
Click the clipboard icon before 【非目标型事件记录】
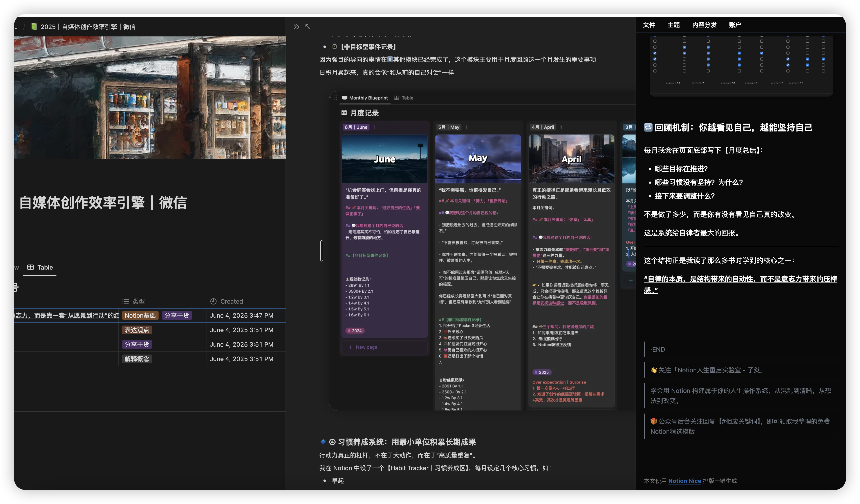click(x=334, y=47)
